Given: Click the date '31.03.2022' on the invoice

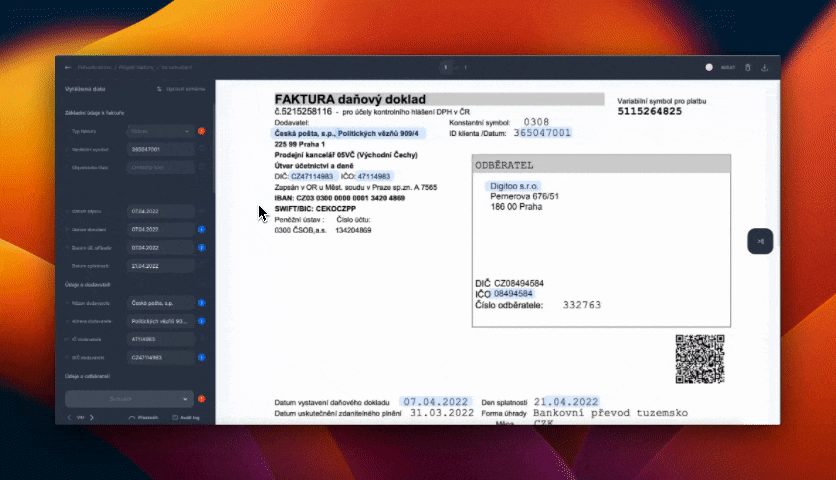Looking at the screenshot, I should tap(442, 413).
